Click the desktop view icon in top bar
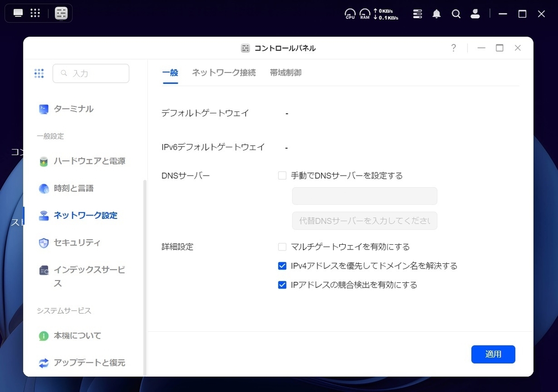 (x=18, y=13)
